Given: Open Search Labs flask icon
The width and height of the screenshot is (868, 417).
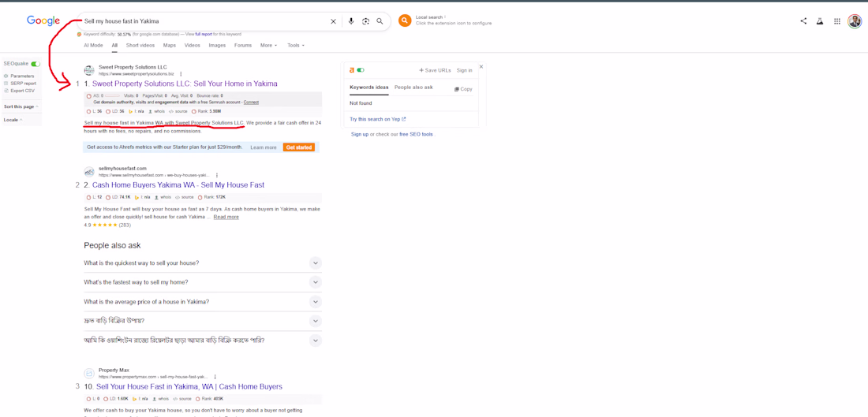Looking at the screenshot, I should tap(820, 21).
